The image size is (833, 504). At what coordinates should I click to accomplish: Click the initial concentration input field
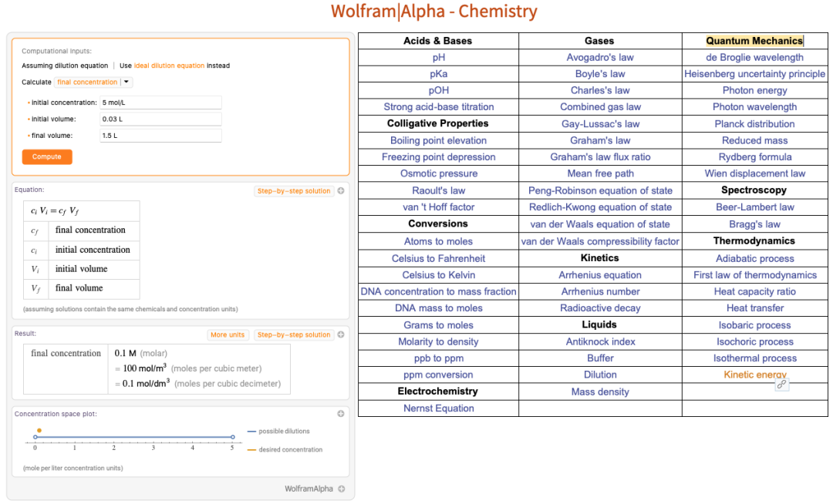click(160, 102)
